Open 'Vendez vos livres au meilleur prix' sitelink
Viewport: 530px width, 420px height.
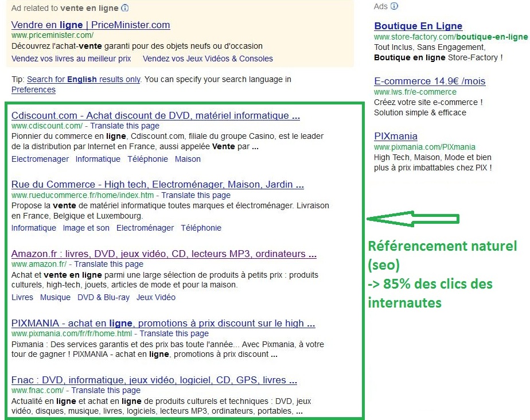(x=71, y=59)
